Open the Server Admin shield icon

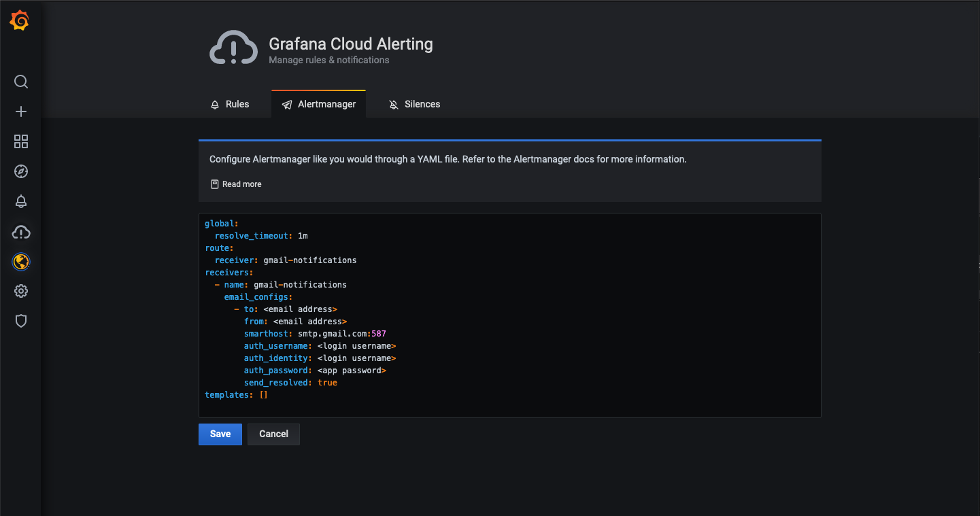click(21, 321)
